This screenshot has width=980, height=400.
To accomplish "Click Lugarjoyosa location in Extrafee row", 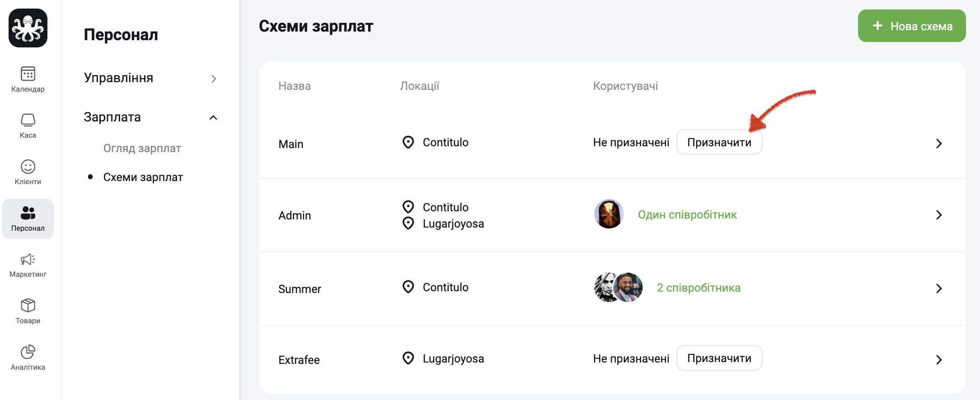I will (x=453, y=358).
